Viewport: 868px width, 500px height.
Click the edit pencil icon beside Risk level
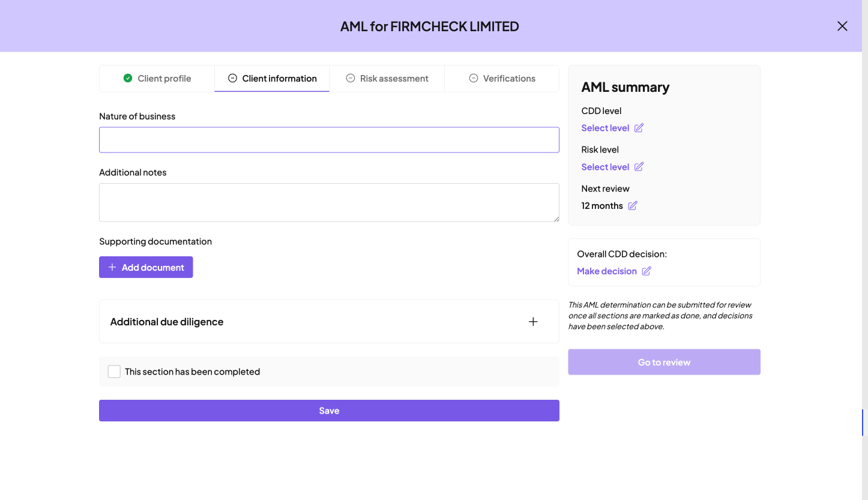click(x=639, y=167)
